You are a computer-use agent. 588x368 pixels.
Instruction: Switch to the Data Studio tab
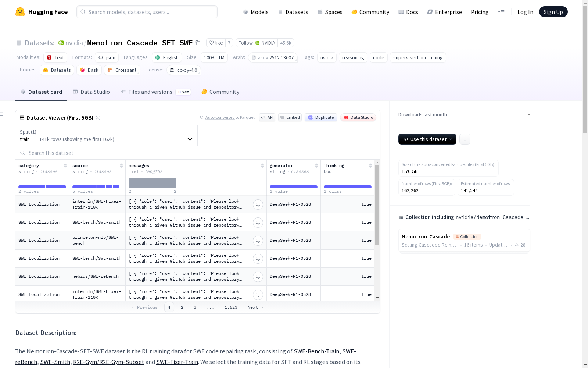(92, 92)
